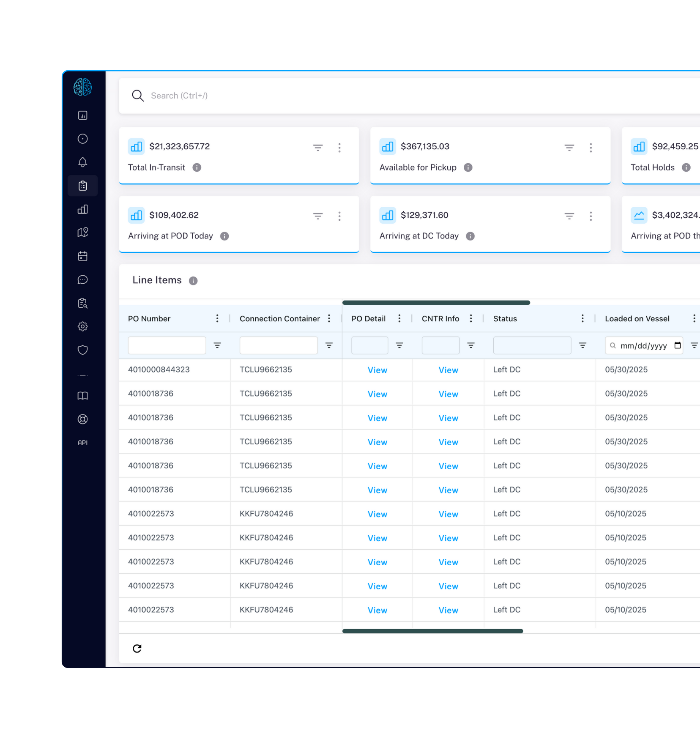Open CNTR Info column menu

pos(471,318)
